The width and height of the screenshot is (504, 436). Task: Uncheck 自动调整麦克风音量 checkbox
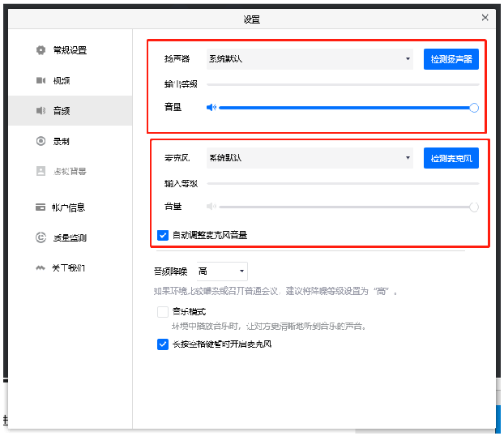click(163, 235)
